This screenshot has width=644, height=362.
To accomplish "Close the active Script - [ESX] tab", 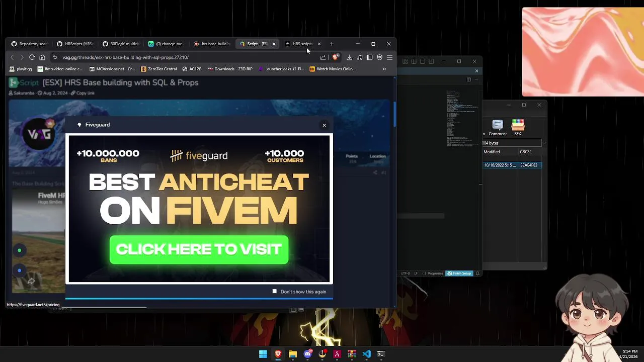I will pyautogui.click(x=274, y=44).
